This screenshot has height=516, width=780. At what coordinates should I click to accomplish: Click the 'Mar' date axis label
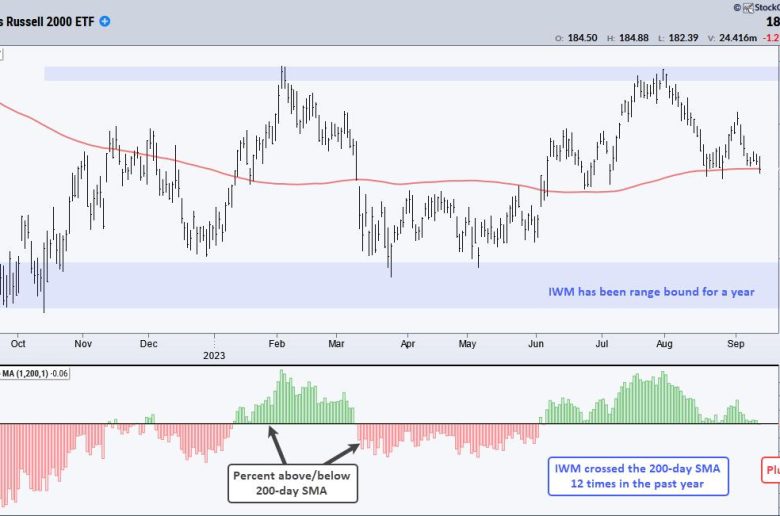pyautogui.click(x=336, y=344)
